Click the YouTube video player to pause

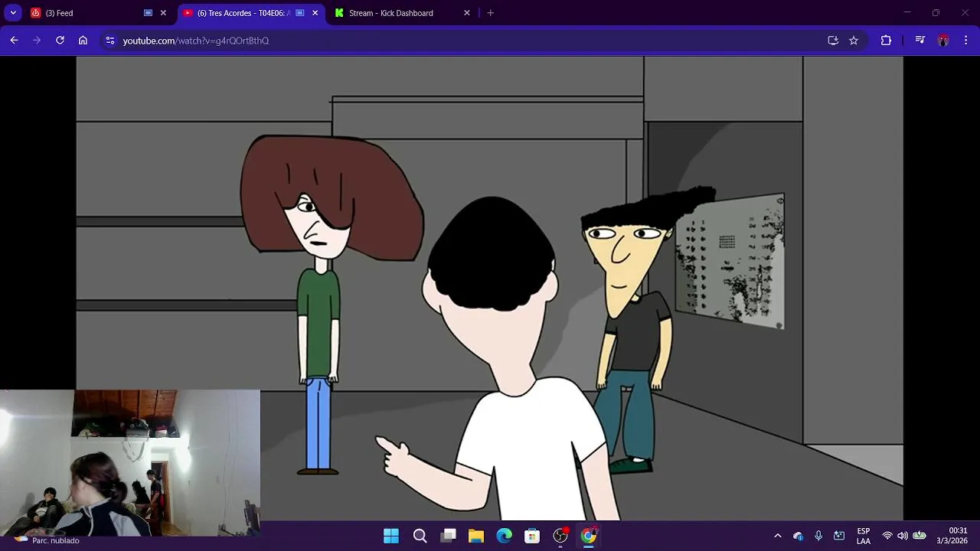tap(490, 288)
